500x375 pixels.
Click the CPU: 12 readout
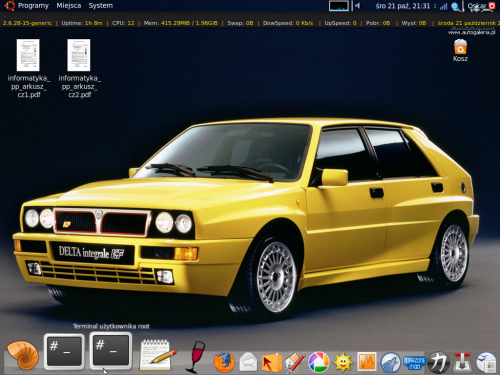pyautogui.click(x=123, y=23)
